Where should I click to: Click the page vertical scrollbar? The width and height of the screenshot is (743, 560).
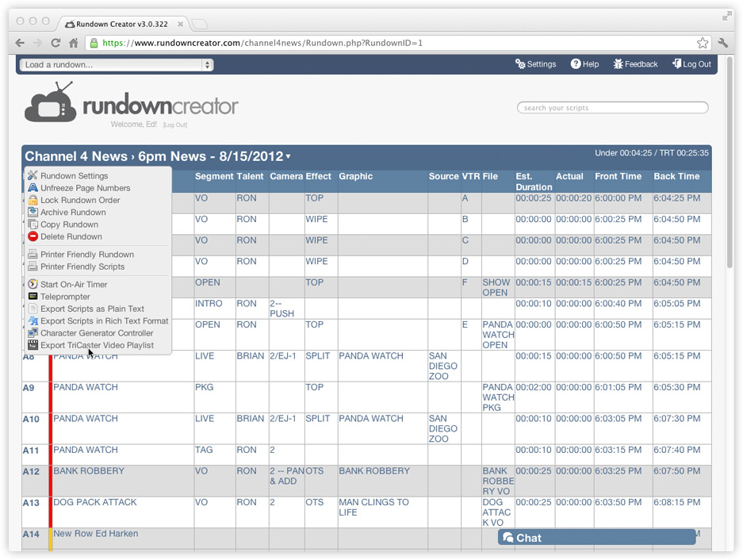pyautogui.click(x=730, y=161)
